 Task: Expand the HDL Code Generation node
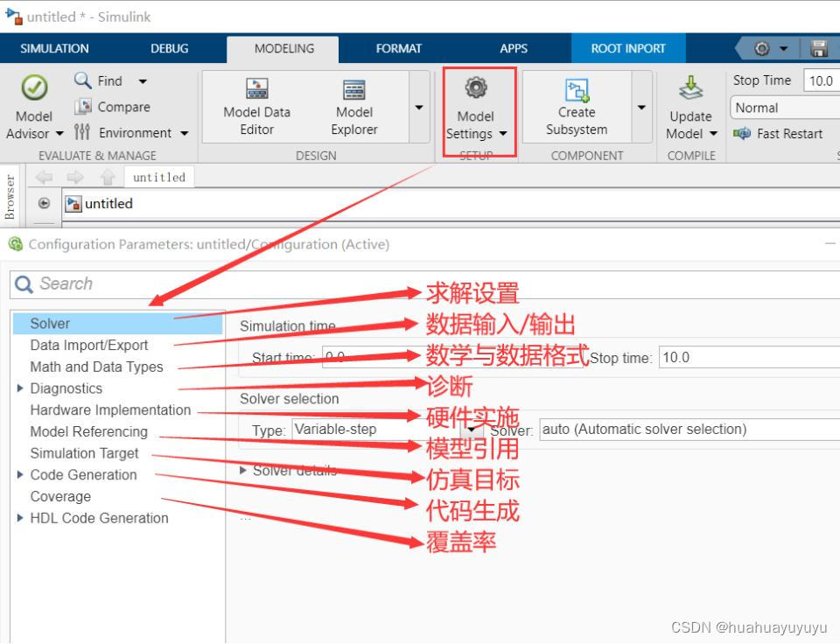tap(20, 517)
